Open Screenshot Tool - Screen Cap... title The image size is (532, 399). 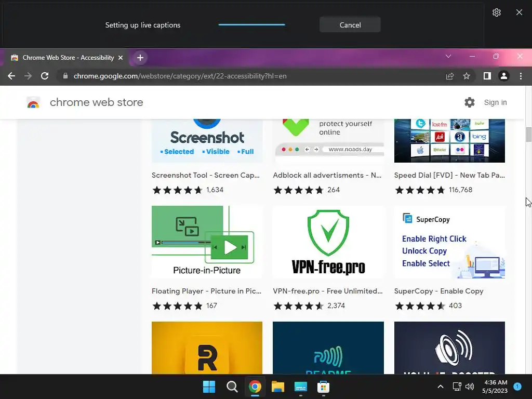pos(206,175)
